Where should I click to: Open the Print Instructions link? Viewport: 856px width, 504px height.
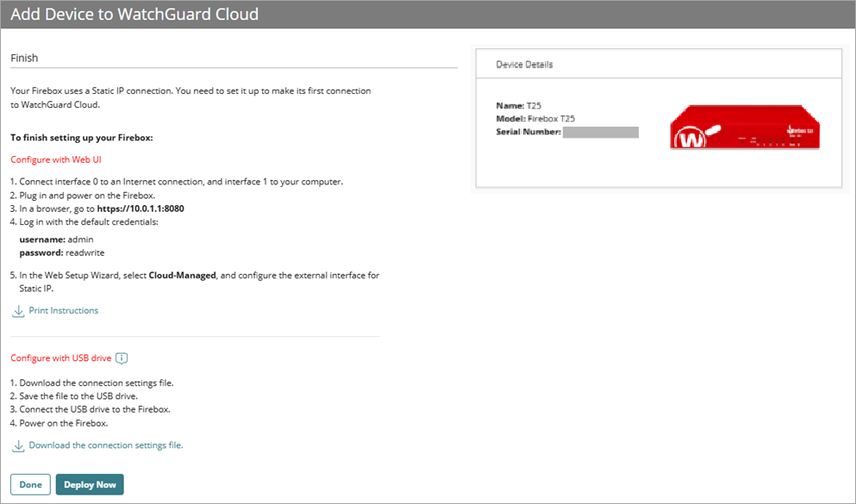pos(63,310)
